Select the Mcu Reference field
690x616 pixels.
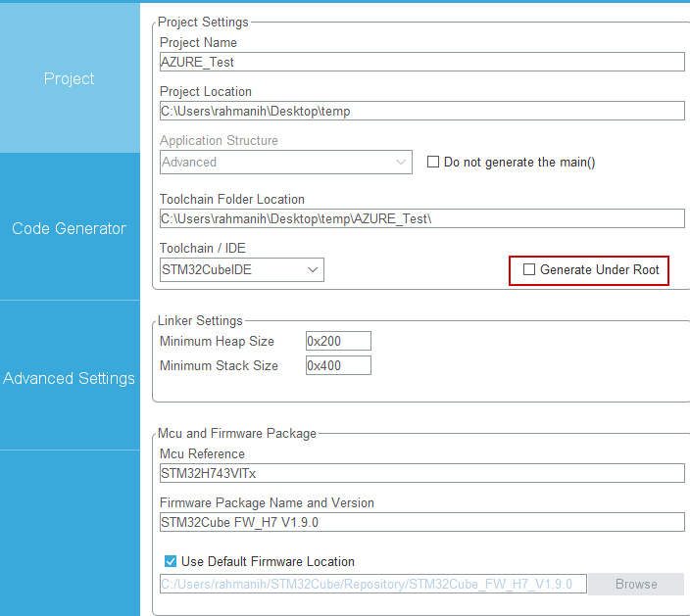pos(421,473)
